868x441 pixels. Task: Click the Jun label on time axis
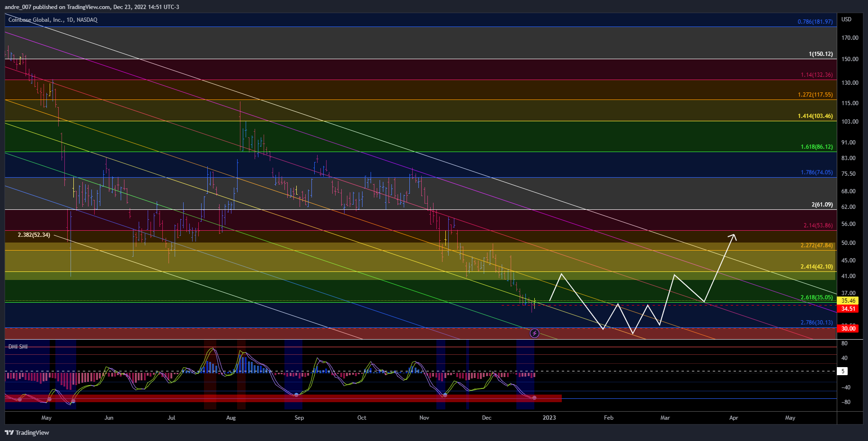click(109, 418)
